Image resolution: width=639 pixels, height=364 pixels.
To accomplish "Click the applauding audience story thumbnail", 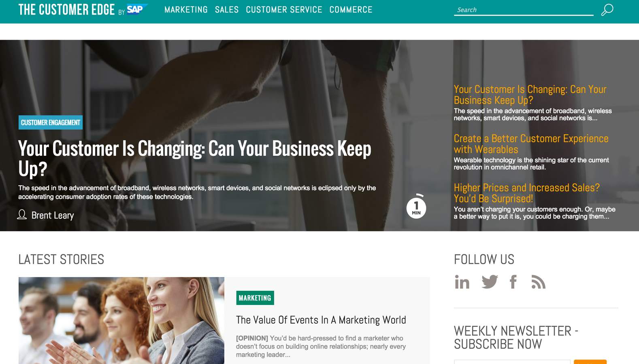I will click(x=121, y=320).
